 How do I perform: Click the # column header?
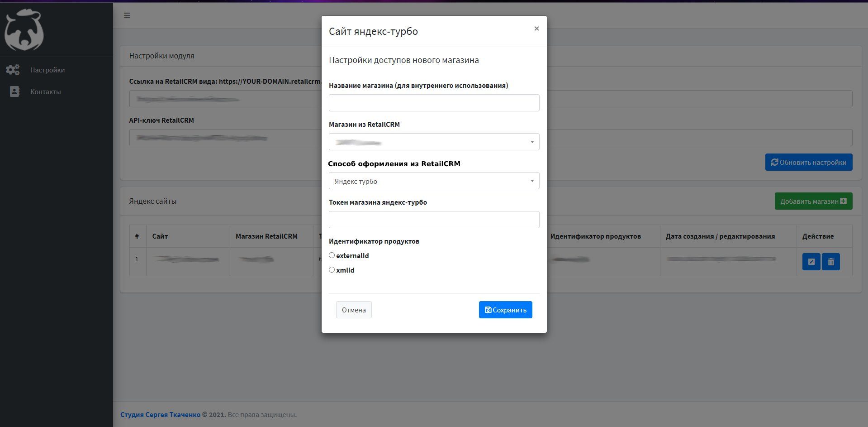[137, 236]
